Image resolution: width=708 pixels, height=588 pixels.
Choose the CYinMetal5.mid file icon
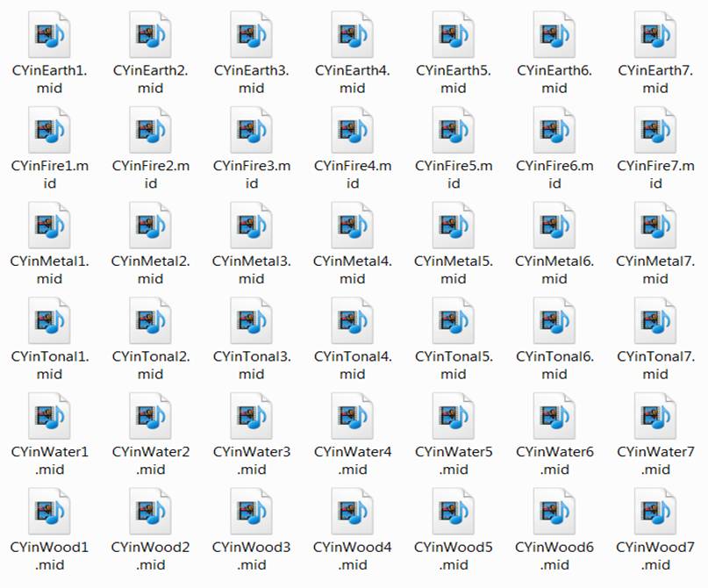(x=453, y=226)
